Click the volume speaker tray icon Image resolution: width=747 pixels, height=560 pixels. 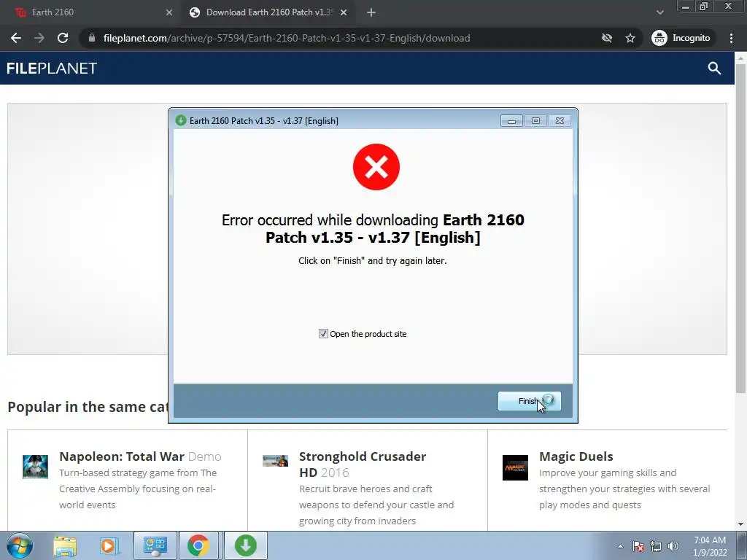[673, 546]
